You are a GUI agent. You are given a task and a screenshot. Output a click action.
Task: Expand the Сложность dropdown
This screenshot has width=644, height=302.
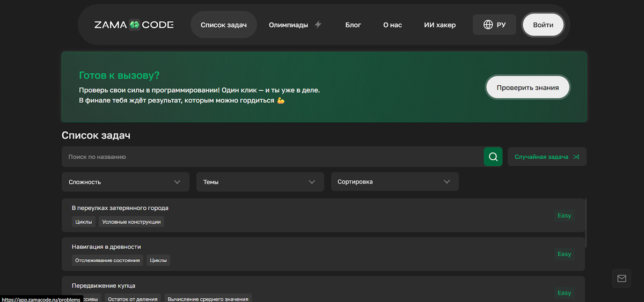pyautogui.click(x=126, y=182)
